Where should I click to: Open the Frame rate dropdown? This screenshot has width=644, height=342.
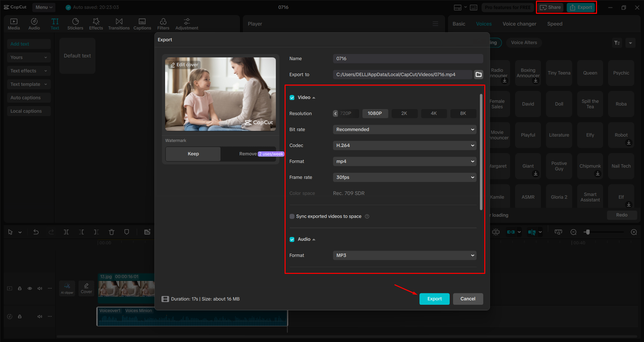pos(404,177)
